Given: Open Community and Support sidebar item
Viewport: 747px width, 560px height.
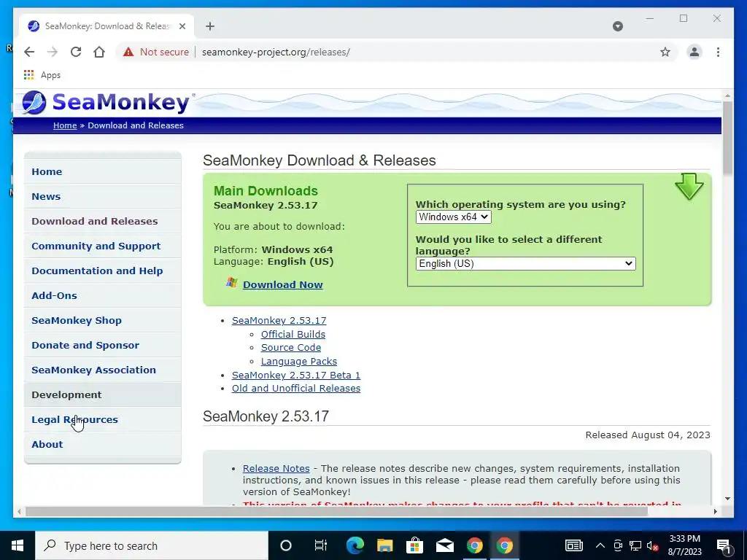Looking at the screenshot, I should click(x=102, y=246).
